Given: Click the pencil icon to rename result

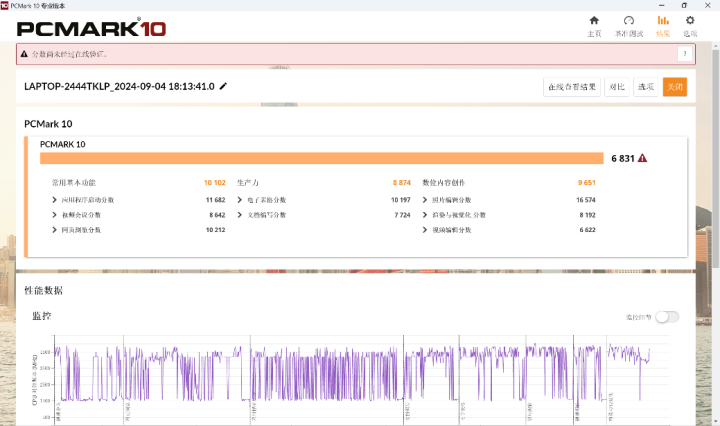Looking at the screenshot, I should 223,86.
